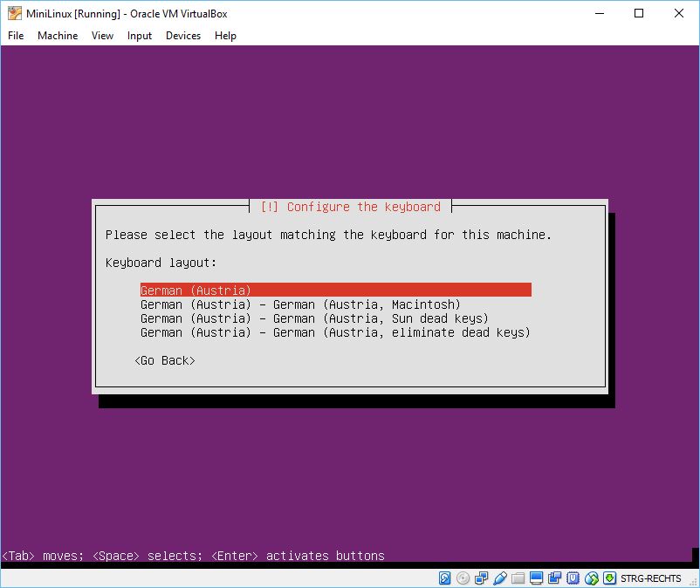Image resolution: width=700 pixels, height=588 pixels.
Task: Open the Machine menu
Action: [x=58, y=36]
